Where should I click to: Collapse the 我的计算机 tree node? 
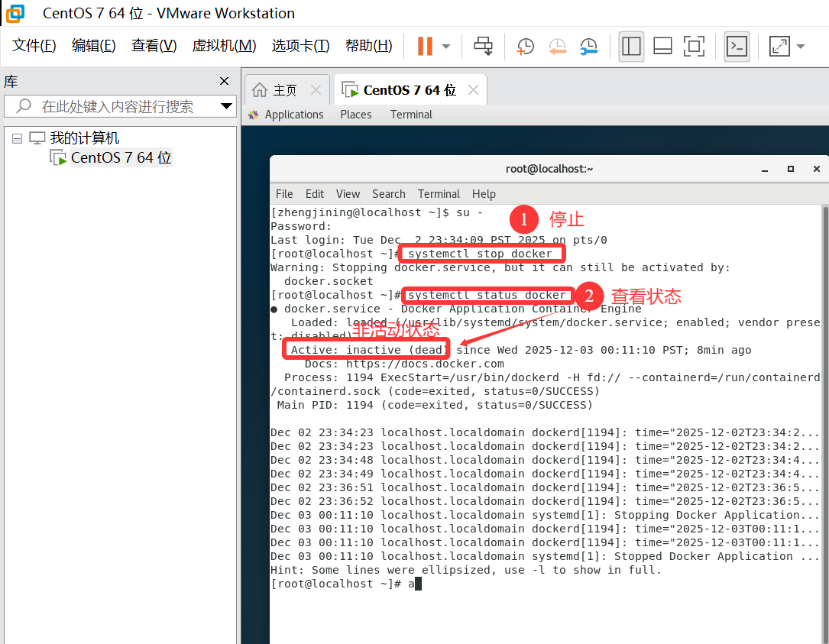click(17, 138)
